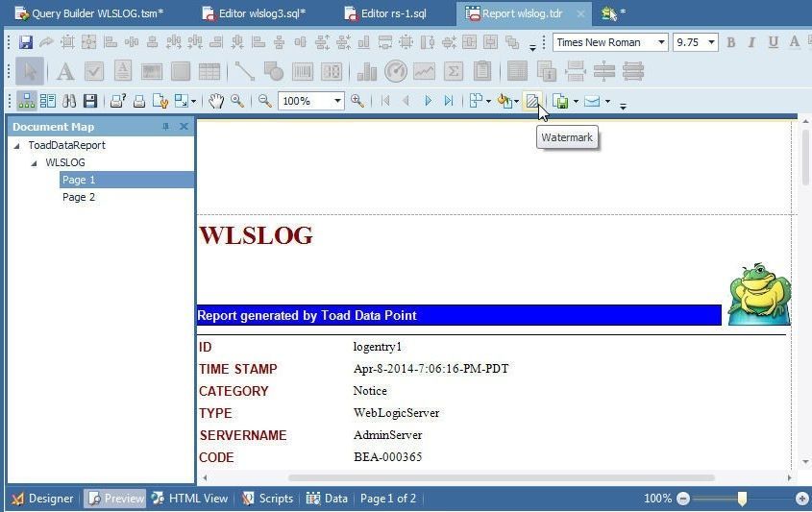This screenshot has height=512, width=812.
Task: Activate the Magnifier tool
Action: point(237,101)
